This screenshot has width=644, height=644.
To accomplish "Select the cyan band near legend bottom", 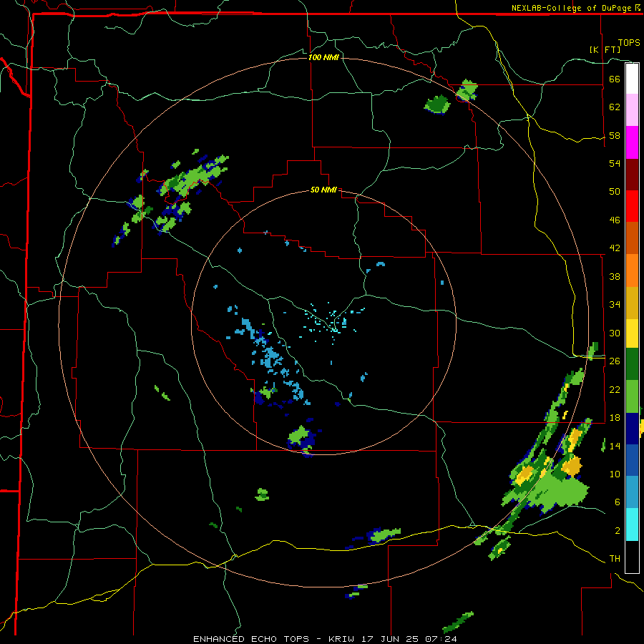I will pyautogui.click(x=632, y=524).
